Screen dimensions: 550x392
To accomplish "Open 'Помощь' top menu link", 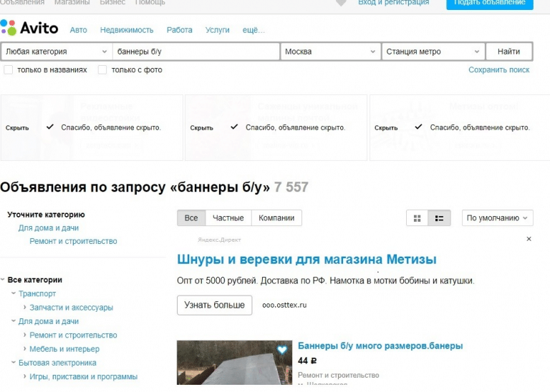I will click(x=150, y=2).
